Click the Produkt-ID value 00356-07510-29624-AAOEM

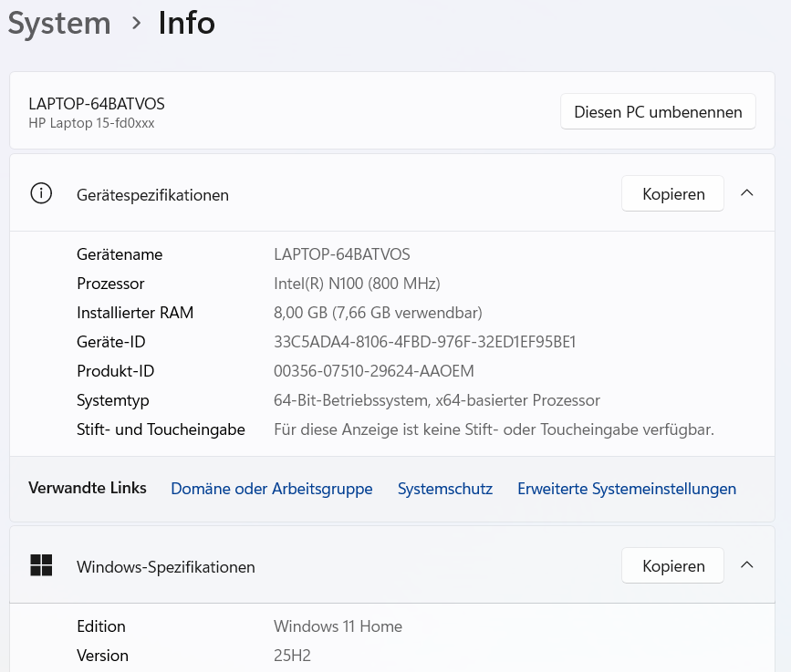click(x=373, y=371)
